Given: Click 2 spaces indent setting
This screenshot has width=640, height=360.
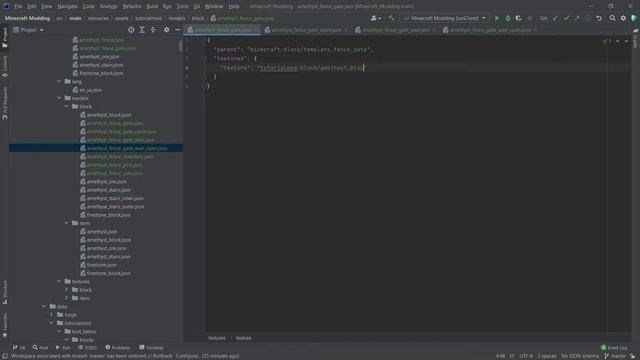Looking at the screenshot, I should tap(547, 356).
